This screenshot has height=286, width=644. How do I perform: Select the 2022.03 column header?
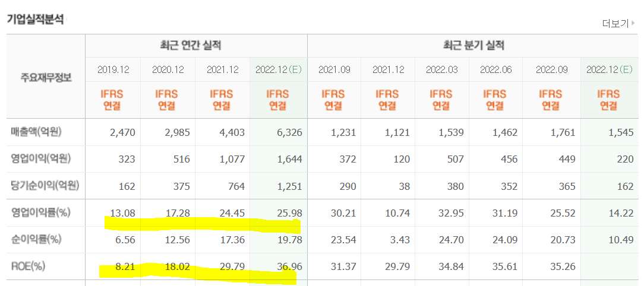pos(441,69)
